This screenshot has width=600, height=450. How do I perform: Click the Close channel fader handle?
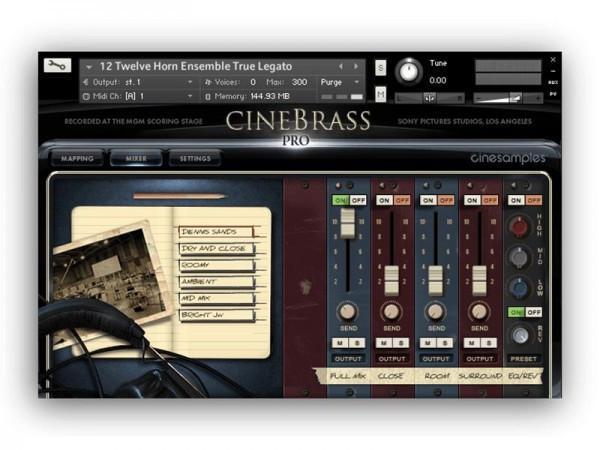[x=391, y=280]
